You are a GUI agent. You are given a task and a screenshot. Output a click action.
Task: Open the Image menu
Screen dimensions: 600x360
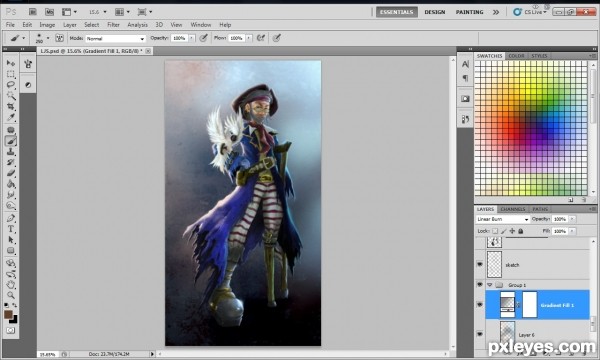pos(47,25)
